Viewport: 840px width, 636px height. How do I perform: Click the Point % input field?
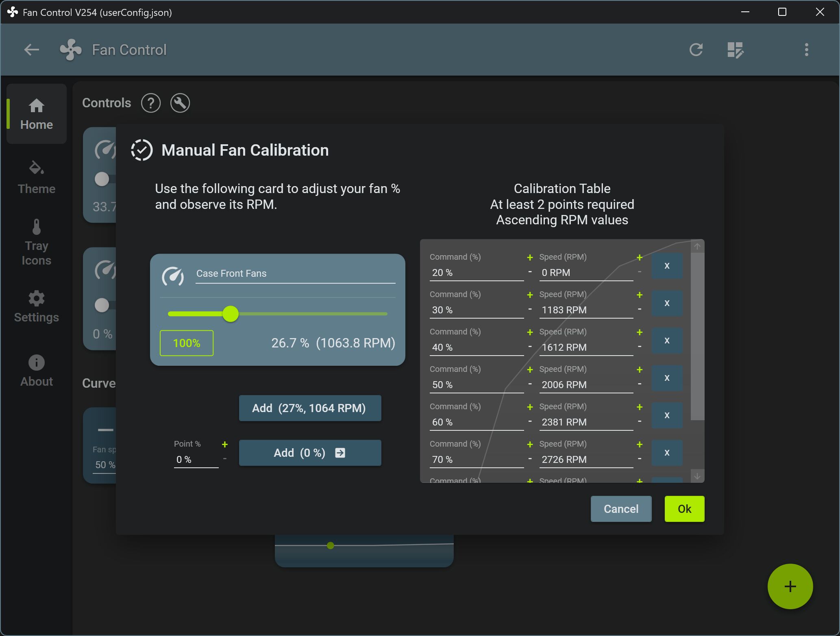click(x=196, y=460)
